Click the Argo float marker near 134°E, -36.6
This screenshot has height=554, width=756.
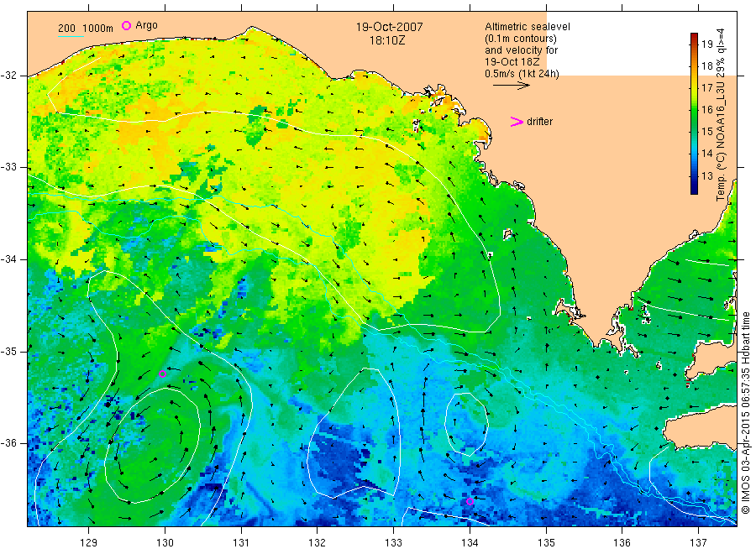[x=470, y=501]
